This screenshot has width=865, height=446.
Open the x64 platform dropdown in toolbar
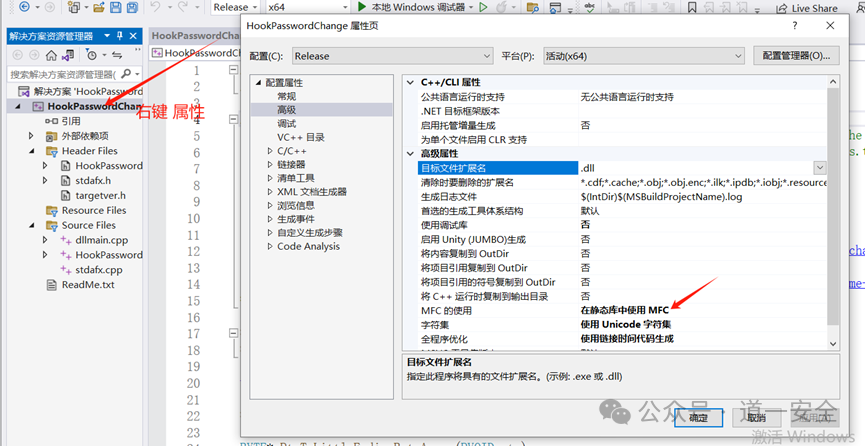tap(308, 7)
